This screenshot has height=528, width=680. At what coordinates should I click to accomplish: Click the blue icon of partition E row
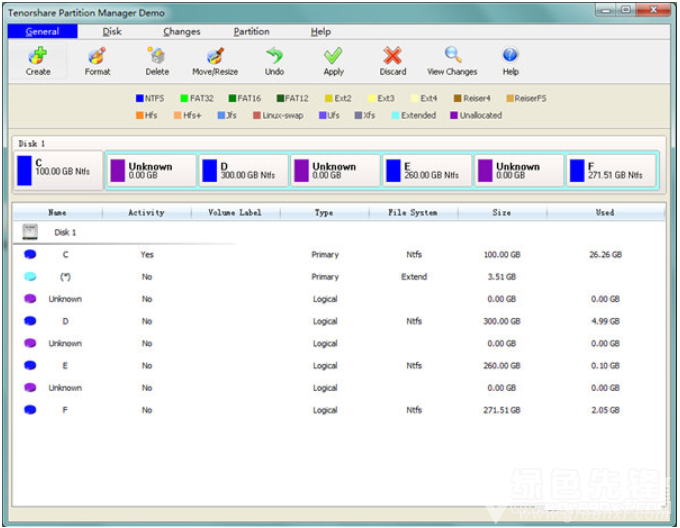(30, 365)
